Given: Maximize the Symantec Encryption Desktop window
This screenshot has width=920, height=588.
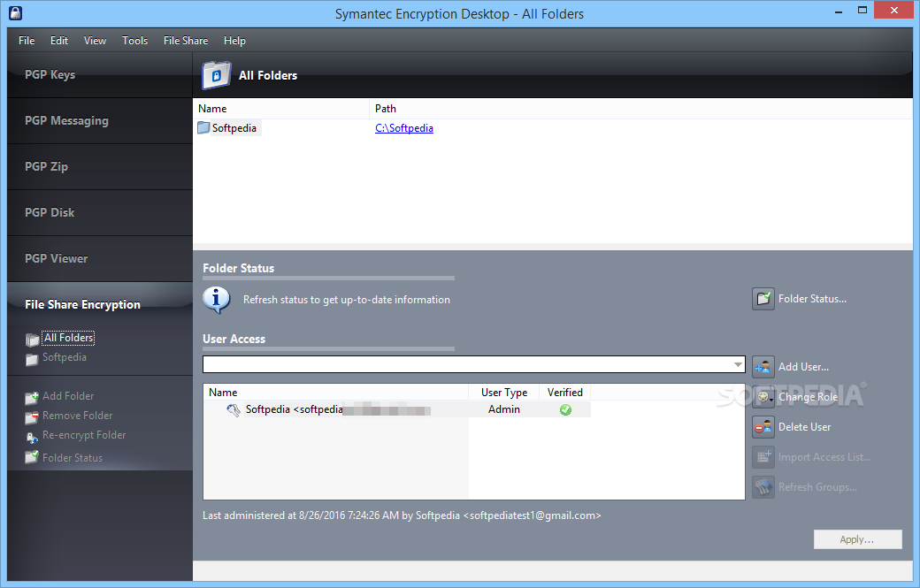Looking at the screenshot, I should pyautogui.click(x=862, y=11).
